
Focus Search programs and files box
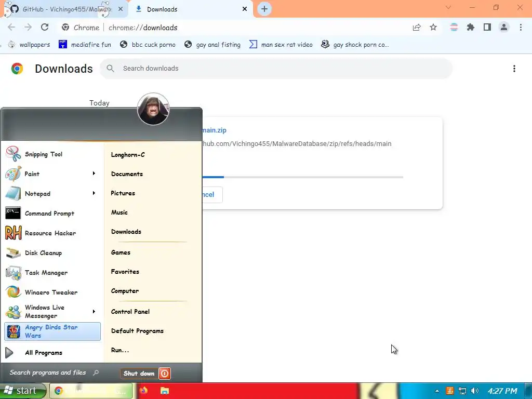click(54, 373)
